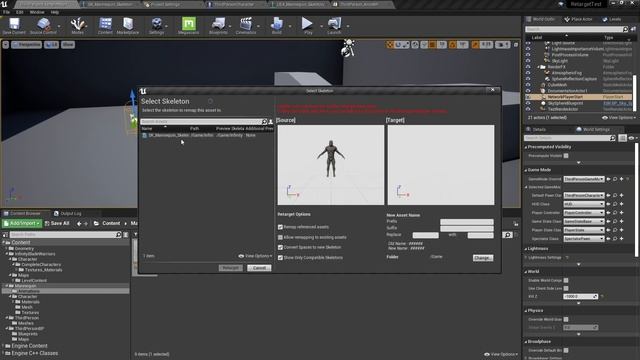
Task: Click the Content Browser forward arrow
Action: 86,224
